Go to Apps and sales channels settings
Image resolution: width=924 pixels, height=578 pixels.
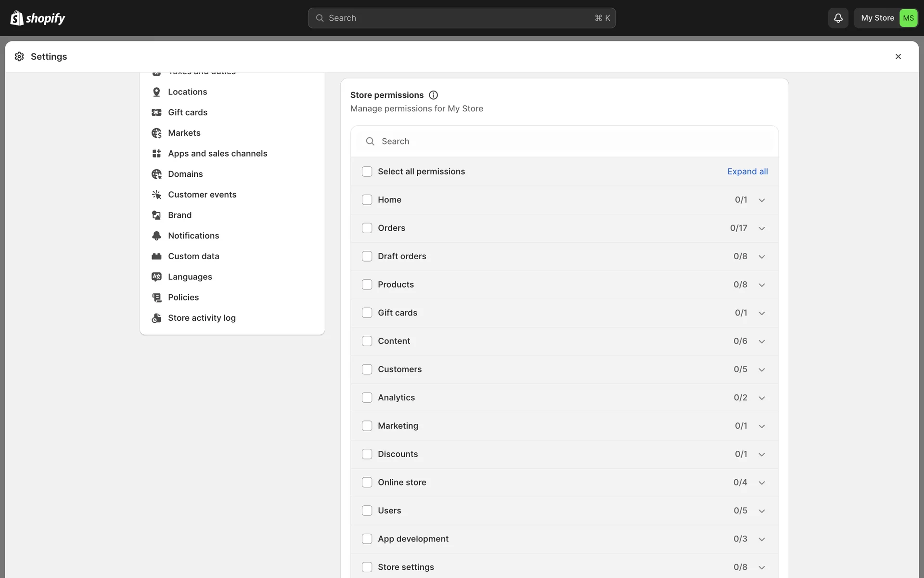point(217,153)
